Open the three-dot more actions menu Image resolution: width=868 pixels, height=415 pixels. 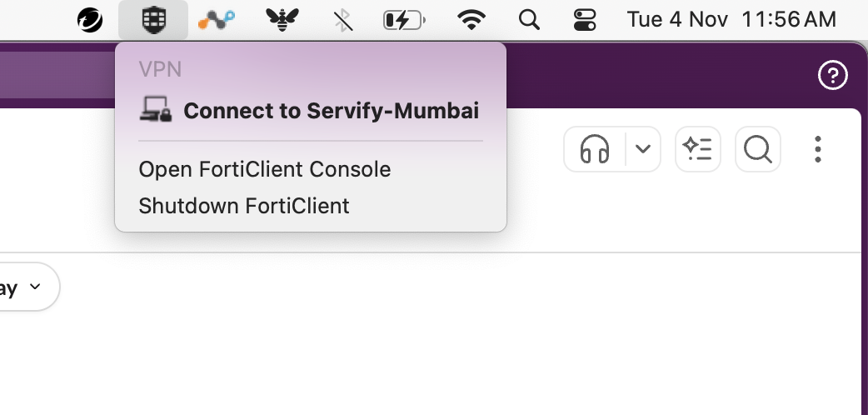(818, 150)
